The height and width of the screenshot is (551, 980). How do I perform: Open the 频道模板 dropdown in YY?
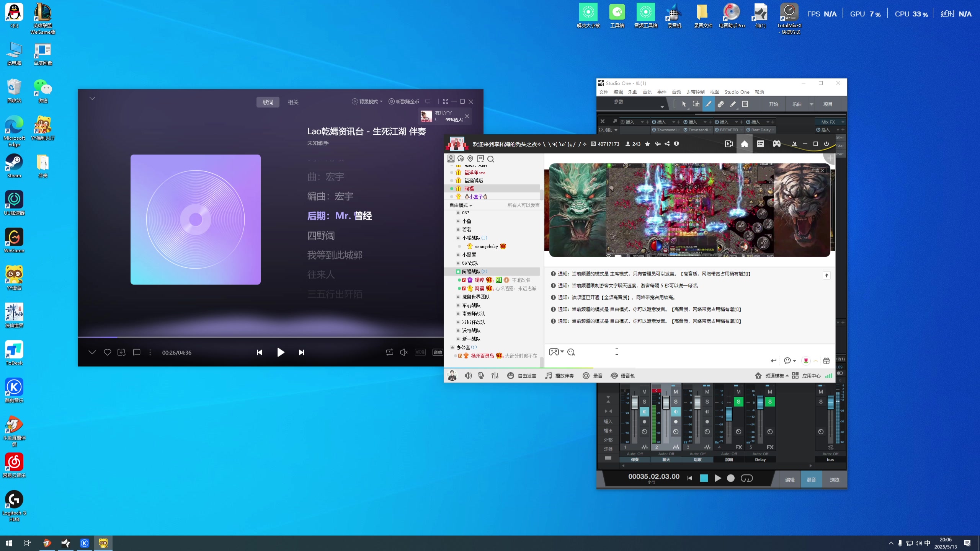coord(777,376)
